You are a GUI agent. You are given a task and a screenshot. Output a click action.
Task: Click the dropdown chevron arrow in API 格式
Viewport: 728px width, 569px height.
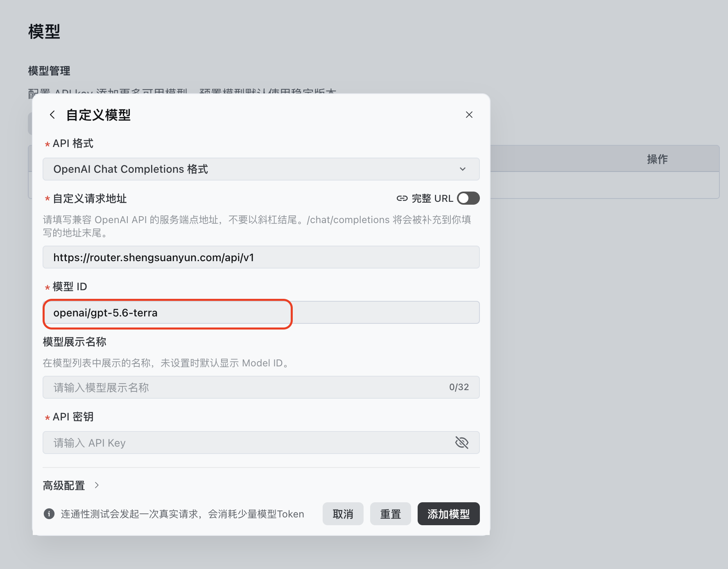463,169
